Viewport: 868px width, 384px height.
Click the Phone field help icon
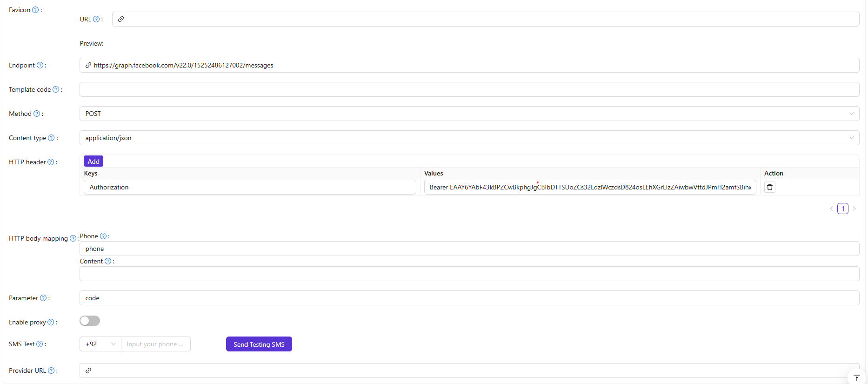pyautogui.click(x=103, y=236)
